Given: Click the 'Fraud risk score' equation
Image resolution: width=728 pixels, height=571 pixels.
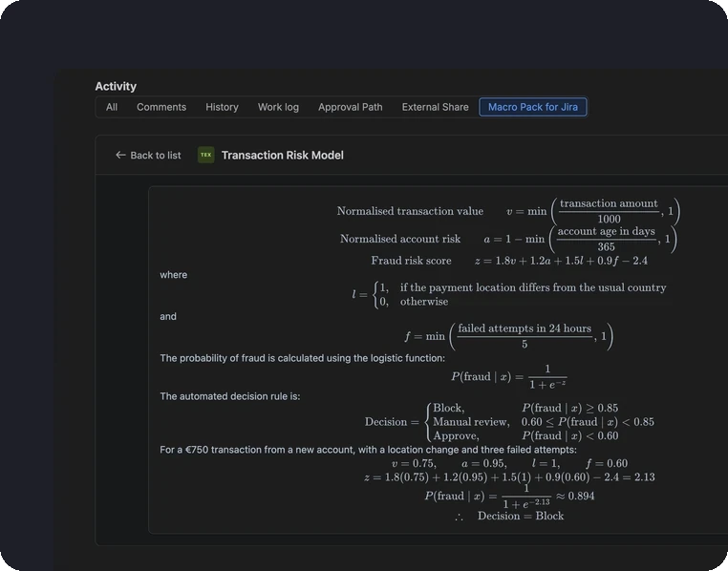Looking at the screenshot, I should tap(561, 261).
